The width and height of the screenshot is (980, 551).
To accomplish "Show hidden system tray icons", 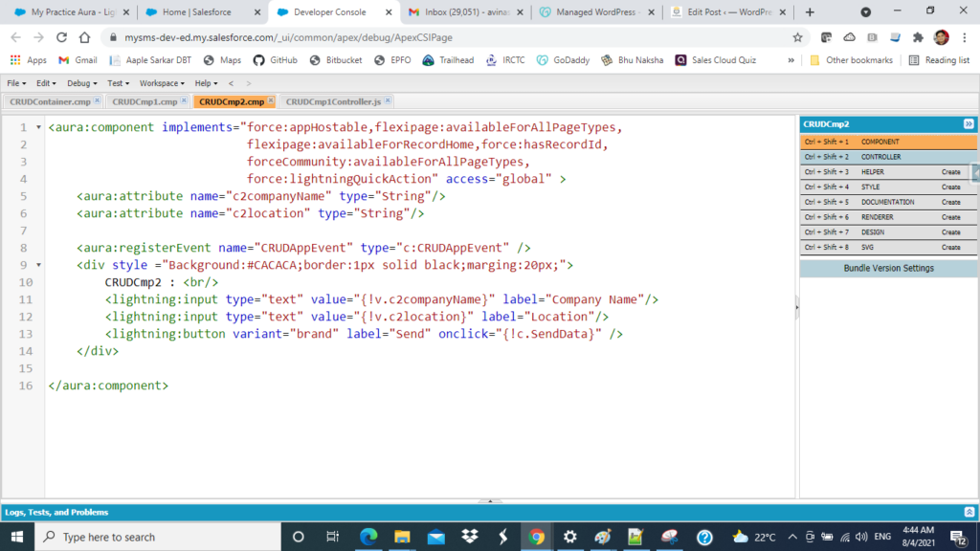I will (792, 537).
